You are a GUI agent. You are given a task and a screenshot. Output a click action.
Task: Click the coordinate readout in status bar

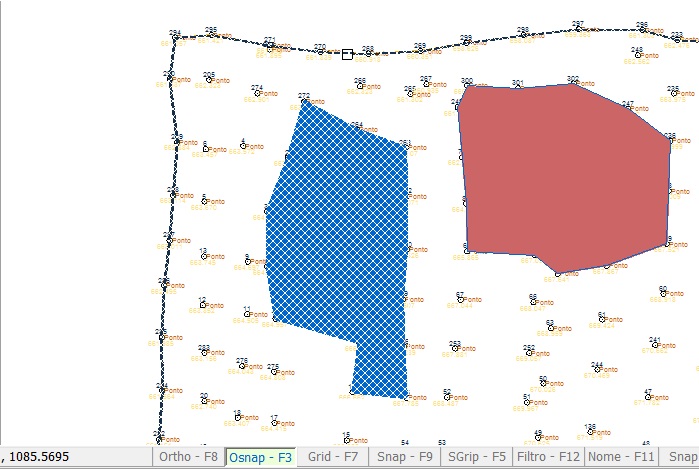[x=40, y=457]
